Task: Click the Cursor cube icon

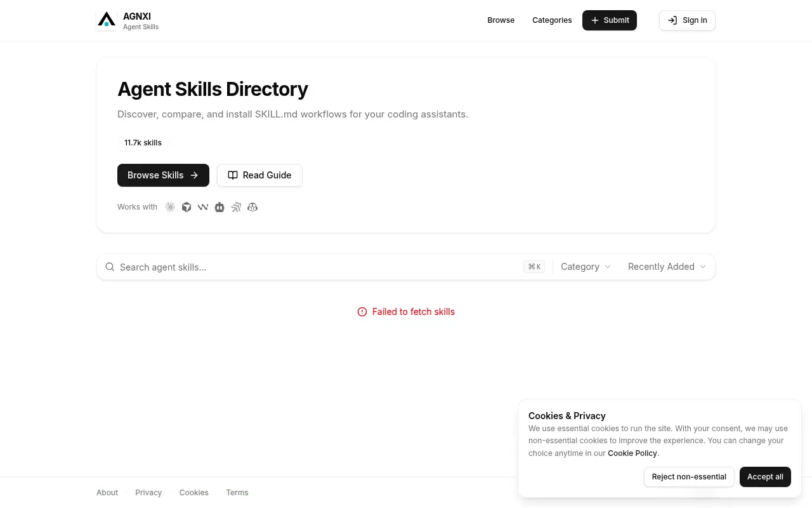Action: (x=187, y=207)
